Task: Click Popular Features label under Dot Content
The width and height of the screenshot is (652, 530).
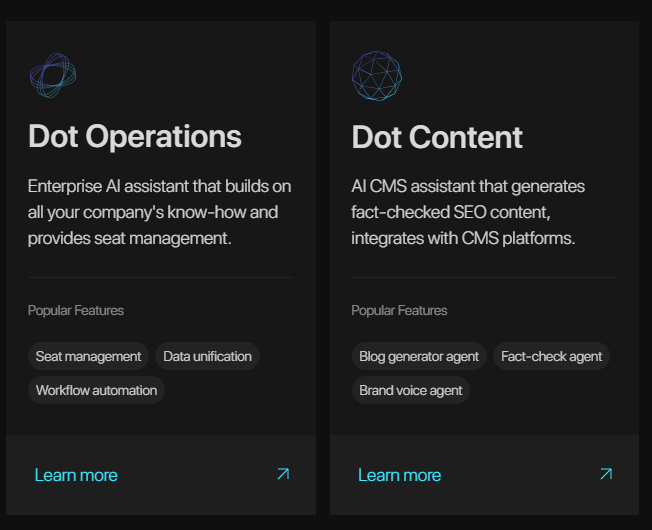Action: pos(399,310)
